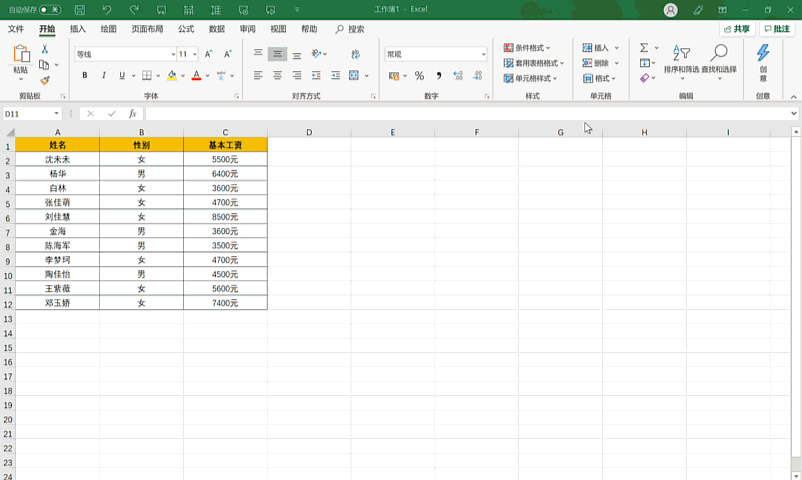This screenshot has width=802, height=480.
Task: Click Merge and Center icon
Action: click(x=353, y=75)
